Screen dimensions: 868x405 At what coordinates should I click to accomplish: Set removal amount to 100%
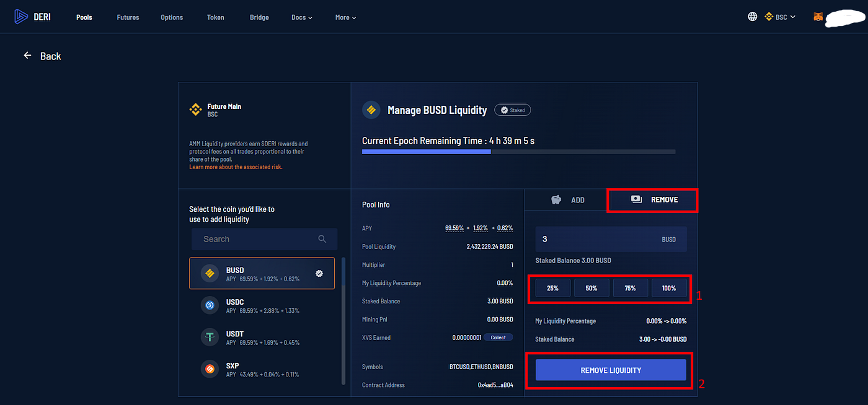[669, 288]
